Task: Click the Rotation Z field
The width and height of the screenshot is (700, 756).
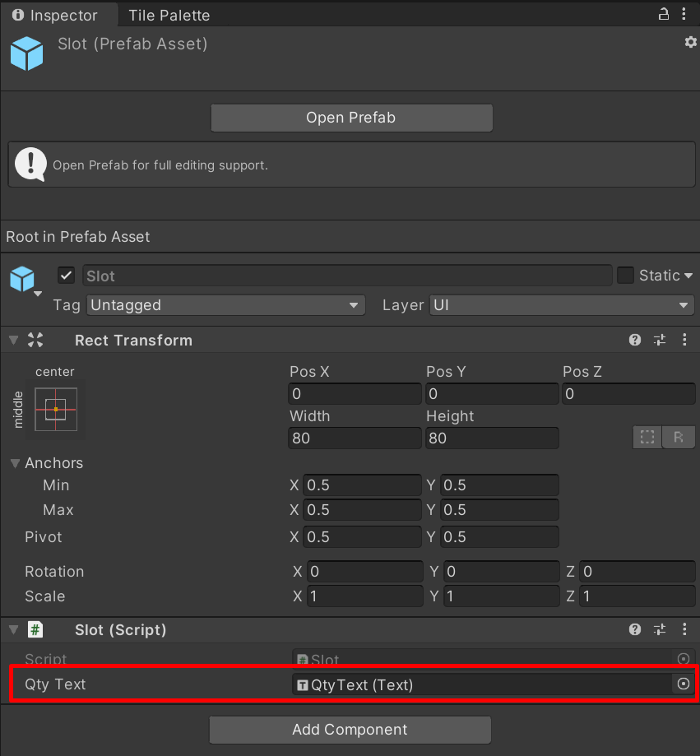Action: [x=637, y=572]
